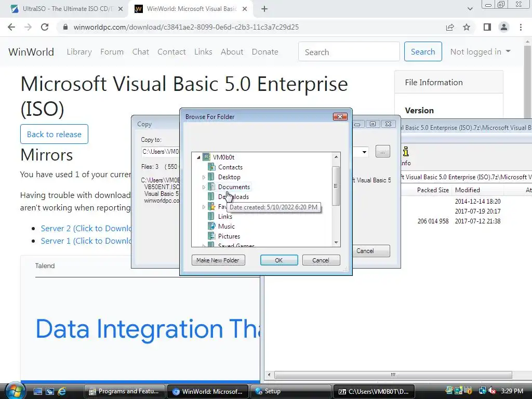
Task: Click the Pictures folder icon
Action: pyautogui.click(x=211, y=236)
